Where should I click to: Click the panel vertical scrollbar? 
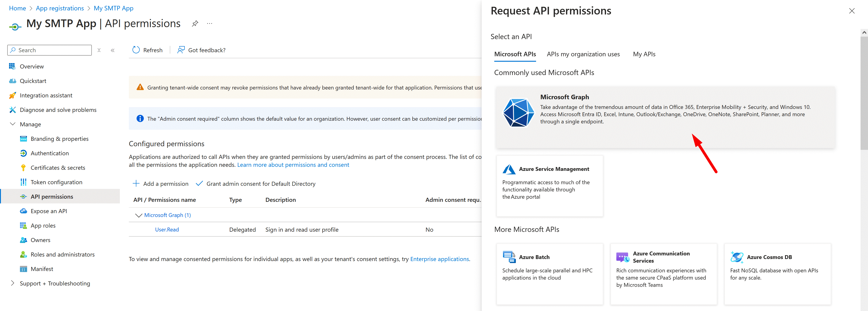[864, 93]
